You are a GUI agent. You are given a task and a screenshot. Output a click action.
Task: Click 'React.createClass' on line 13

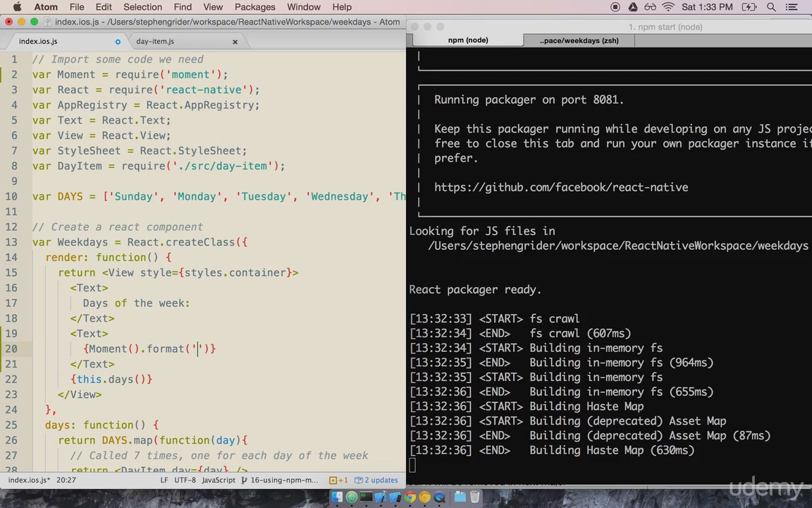pyautogui.click(x=180, y=242)
